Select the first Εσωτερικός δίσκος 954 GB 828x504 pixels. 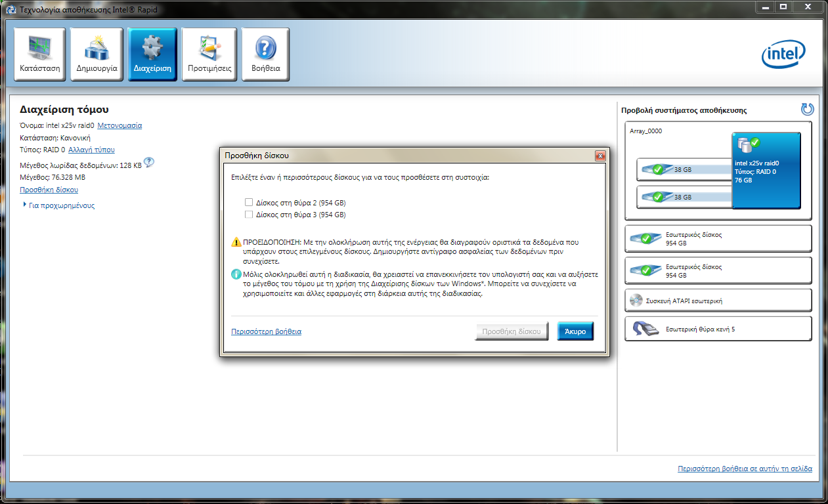718,238
